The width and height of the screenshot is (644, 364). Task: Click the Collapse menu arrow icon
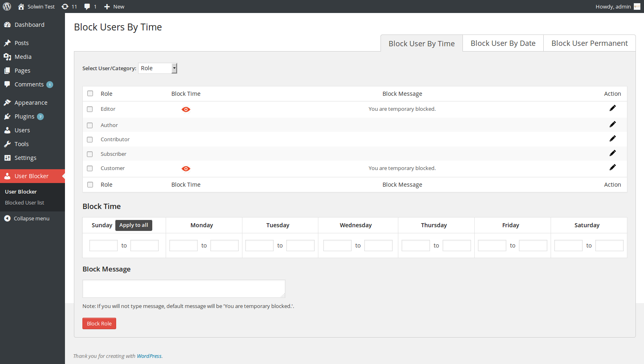(7, 218)
